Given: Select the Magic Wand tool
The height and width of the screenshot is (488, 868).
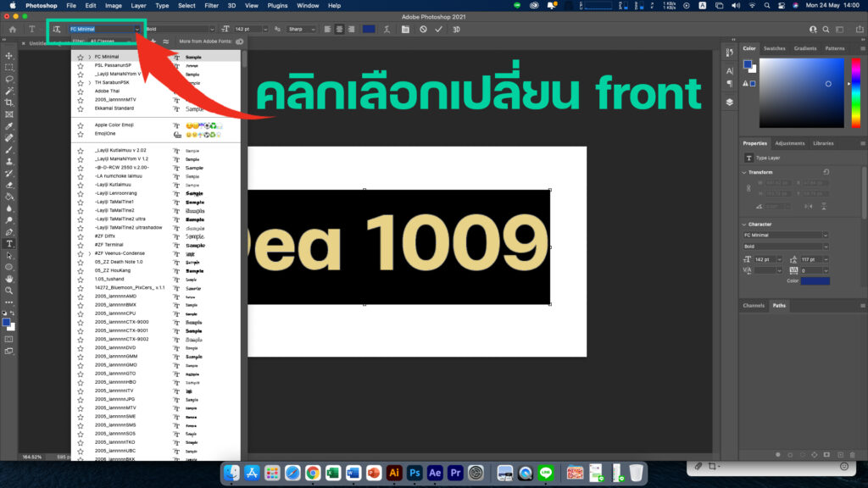Looking at the screenshot, I should point(9,91).
